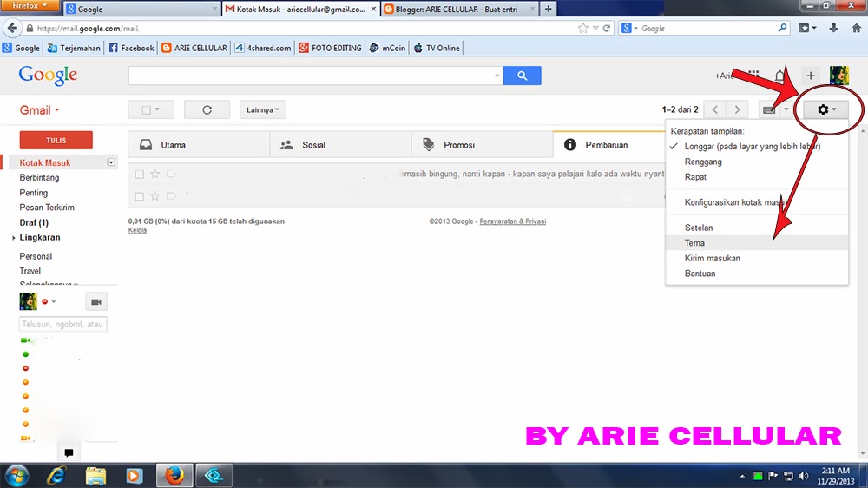Open Persyaratan & Privasi link
The width and height of the screenshot is (868, 488).
tap(513, 221)
